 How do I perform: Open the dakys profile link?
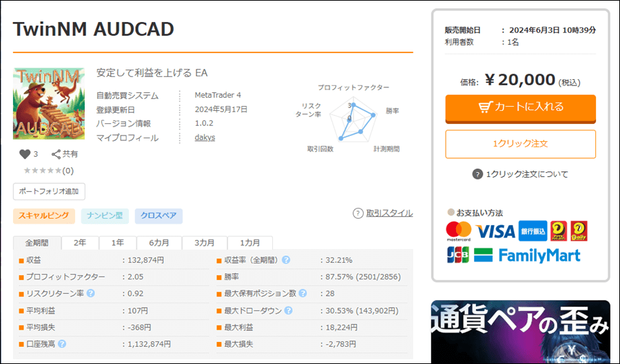(x=206, y=138)
